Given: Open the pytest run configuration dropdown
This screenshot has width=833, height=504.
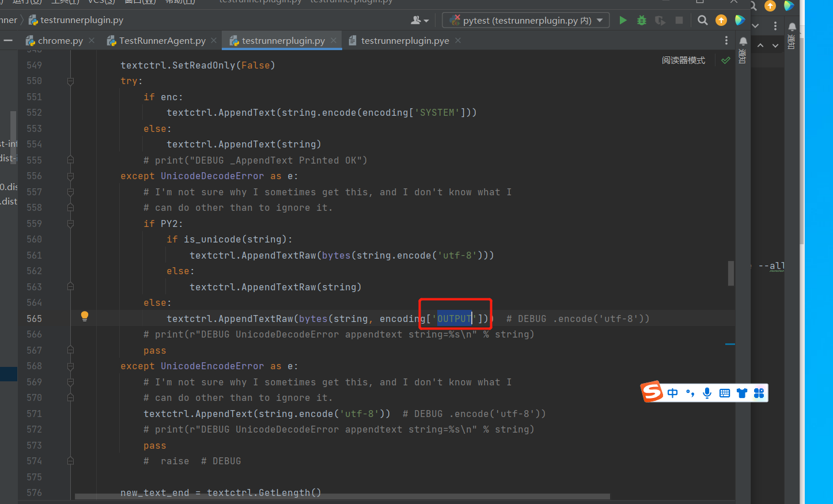Looking at the screenshot, I should [525, 20].
